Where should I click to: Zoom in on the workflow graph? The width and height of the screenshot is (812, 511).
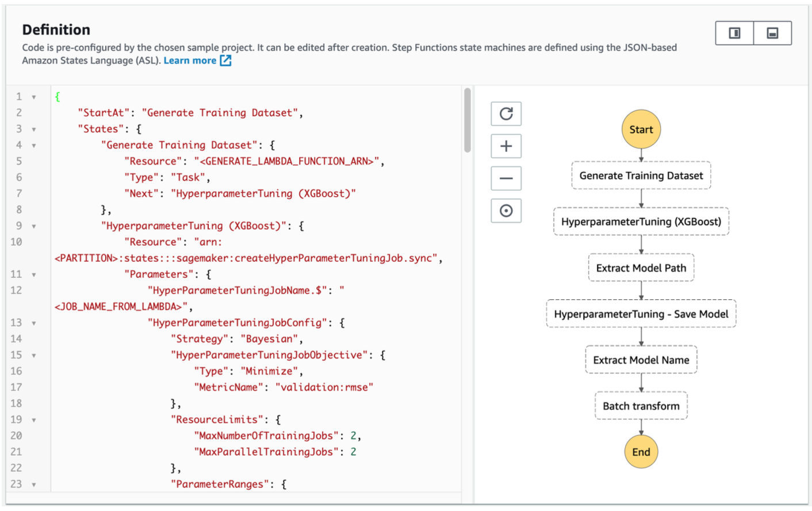tap(505, 146)
